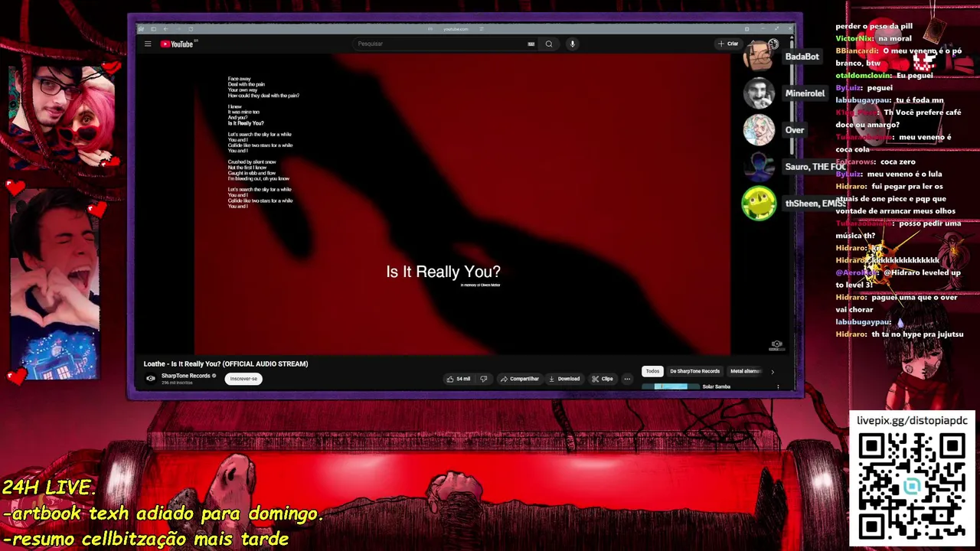
Task: Open SharpTone Records channel avatar
Action: [151, 378]
